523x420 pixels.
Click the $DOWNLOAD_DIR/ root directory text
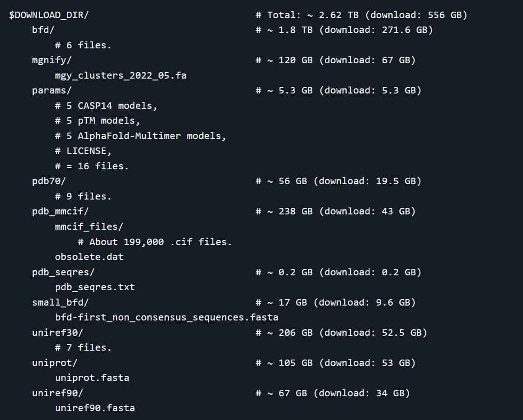click(x=49, y=15)
